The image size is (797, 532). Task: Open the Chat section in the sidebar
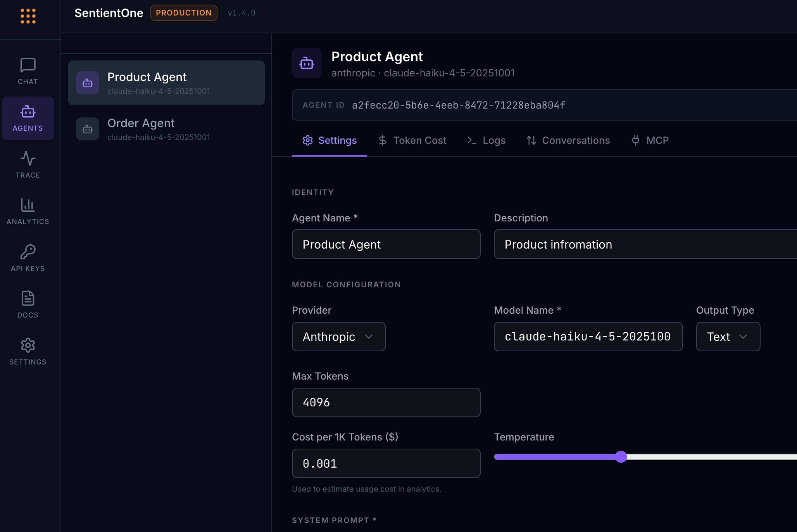click(28, 71)
